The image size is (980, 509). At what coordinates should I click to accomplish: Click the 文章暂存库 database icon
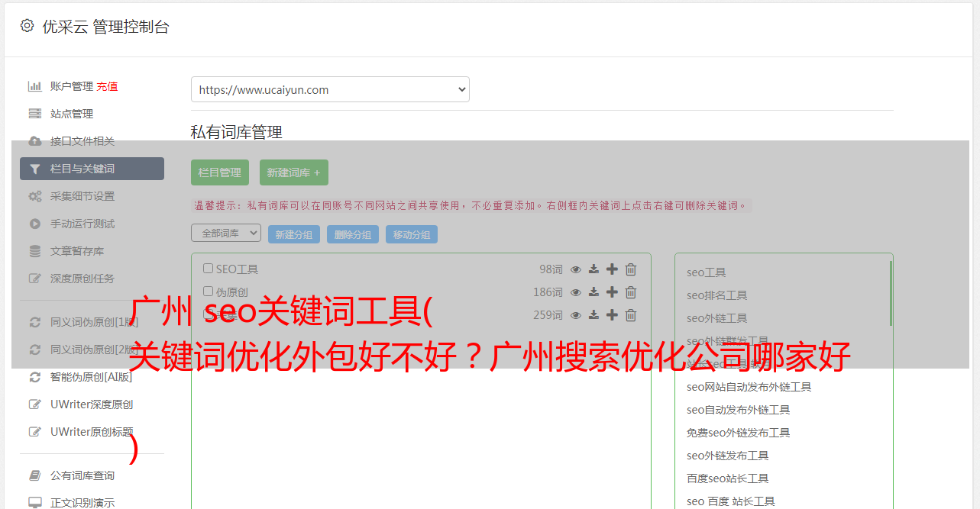35,251
